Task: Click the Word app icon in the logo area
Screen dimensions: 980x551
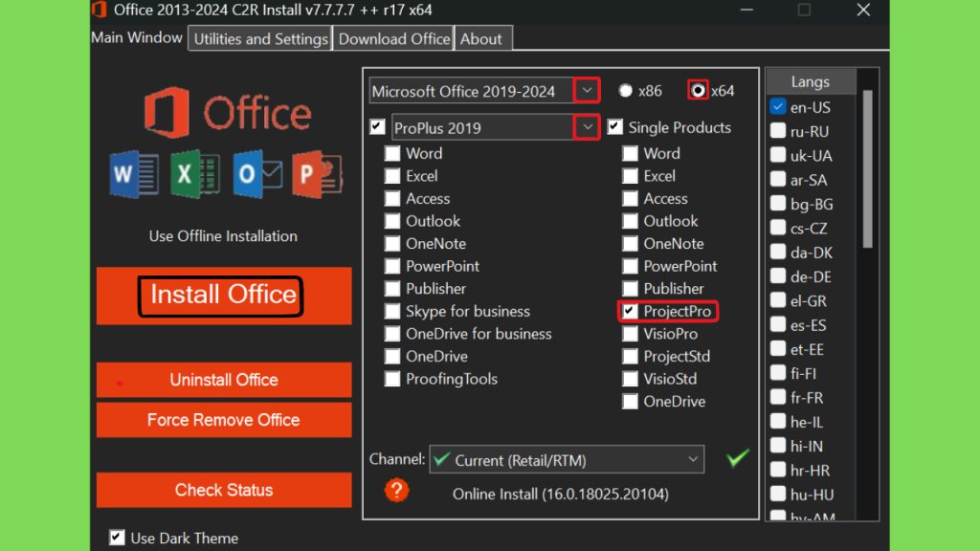Action: coord(134,174)
